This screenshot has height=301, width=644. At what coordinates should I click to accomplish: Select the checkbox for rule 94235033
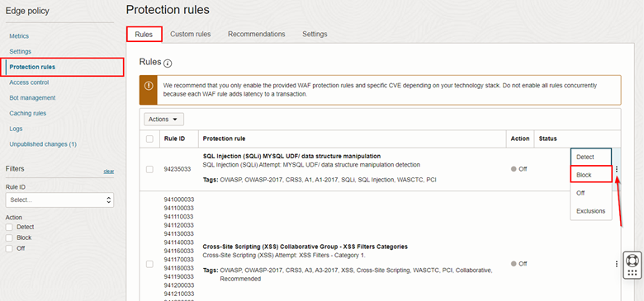(x=149, y=169)
